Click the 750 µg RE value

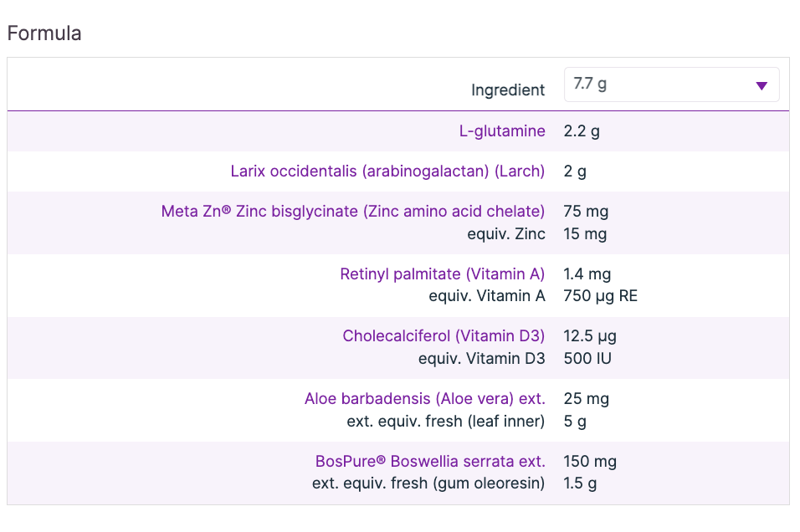[601, 295]
